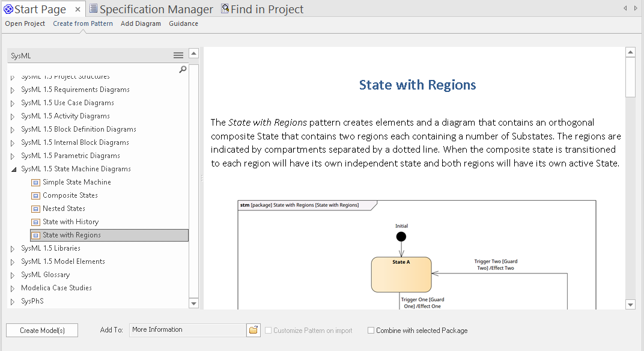
Task: Toggle Customize Pattern on import checkbox
Action: pyautogui.click(x=268, y=331)
